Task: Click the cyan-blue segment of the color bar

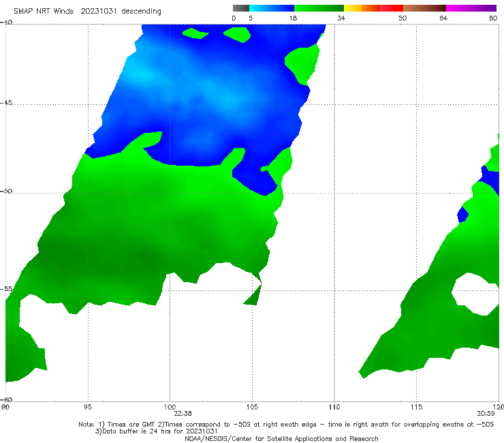Action: [272, 8]
